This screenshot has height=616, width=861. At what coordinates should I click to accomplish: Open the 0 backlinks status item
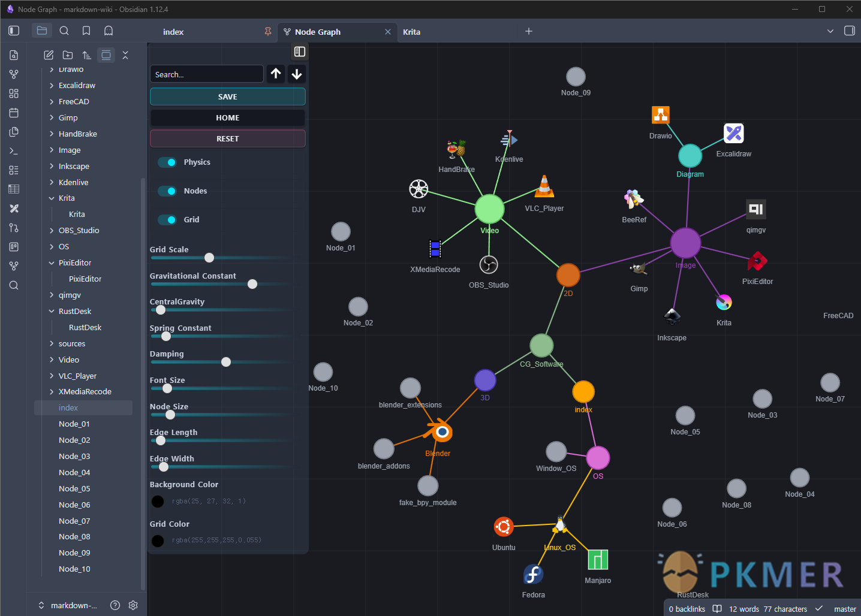coord(687,609)
